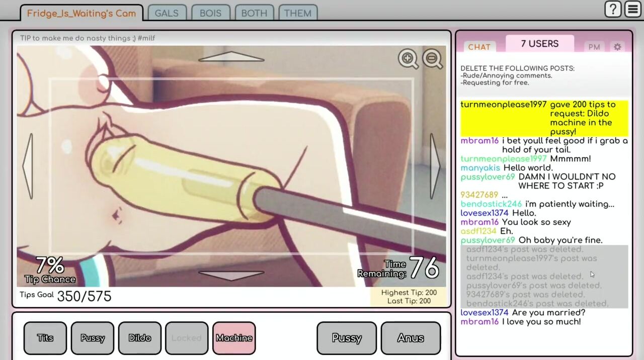The image size is (644, 360).
Task: Select turnmeonplease1997 post 'Mmmmm!'
Action: click(526, 159)
